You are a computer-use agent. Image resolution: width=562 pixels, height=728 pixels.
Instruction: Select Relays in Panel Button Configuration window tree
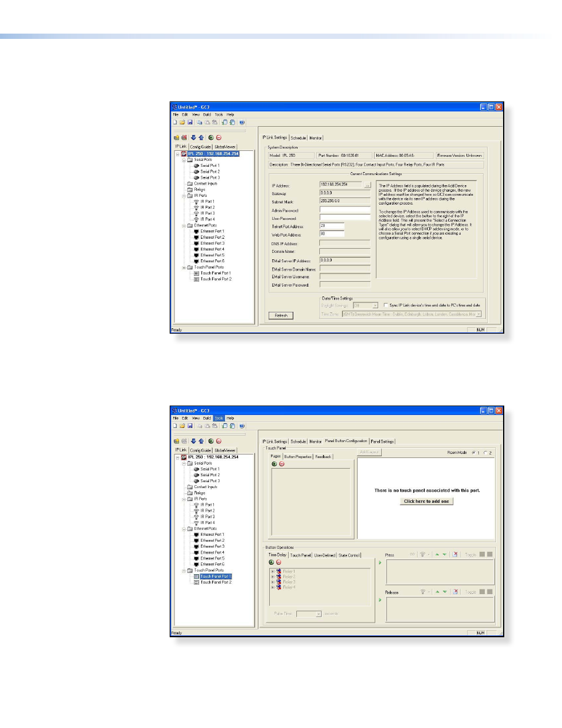pos(200,493)
